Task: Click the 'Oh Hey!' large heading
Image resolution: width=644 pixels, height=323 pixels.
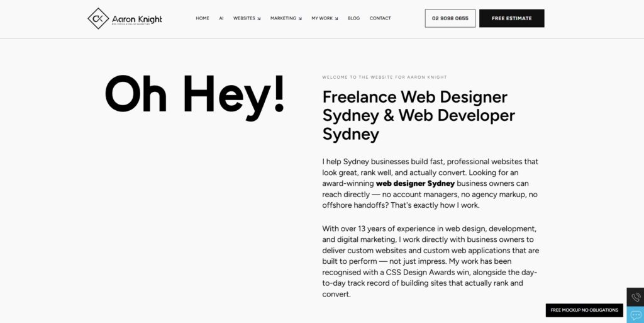Action: [195, 97]
